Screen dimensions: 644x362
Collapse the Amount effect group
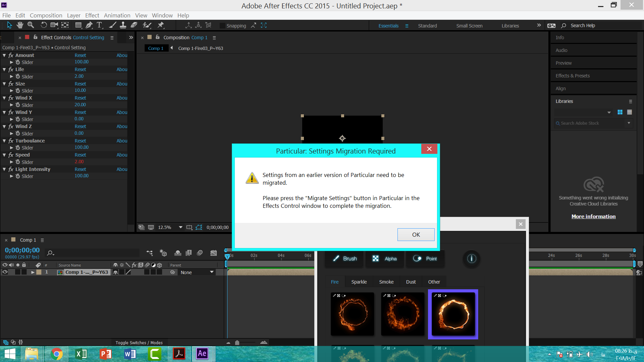tap(4, 55)
